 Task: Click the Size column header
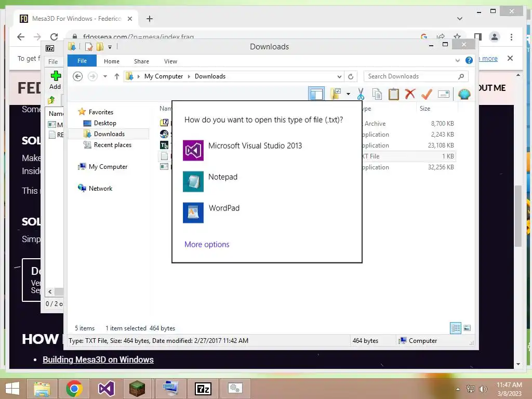[x=436, y=108]
